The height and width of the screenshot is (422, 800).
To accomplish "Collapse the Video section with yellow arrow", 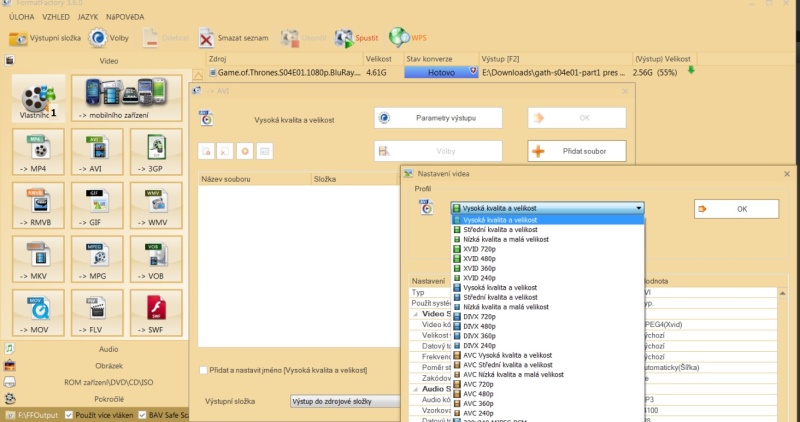I will click(197, 76).
